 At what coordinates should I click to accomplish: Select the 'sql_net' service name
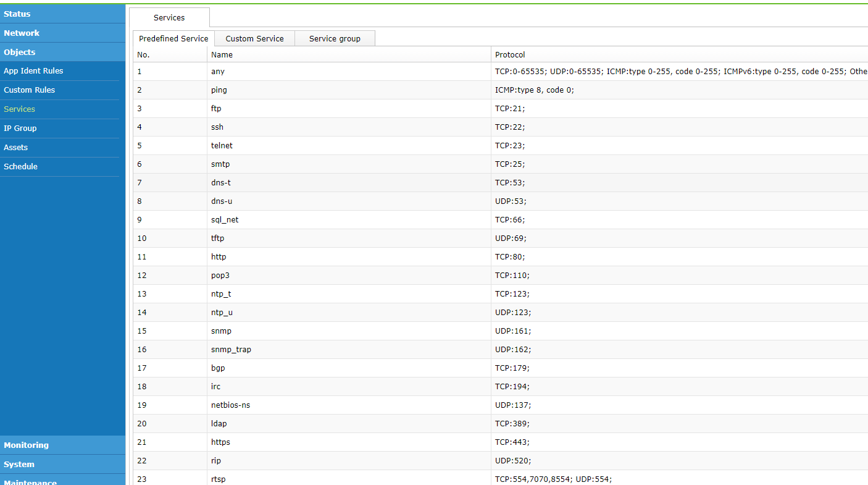(x=225, y=220)
